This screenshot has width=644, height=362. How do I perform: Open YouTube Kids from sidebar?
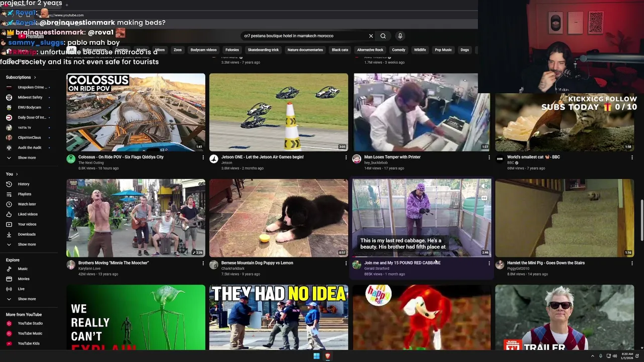click(x=29, y=343)
